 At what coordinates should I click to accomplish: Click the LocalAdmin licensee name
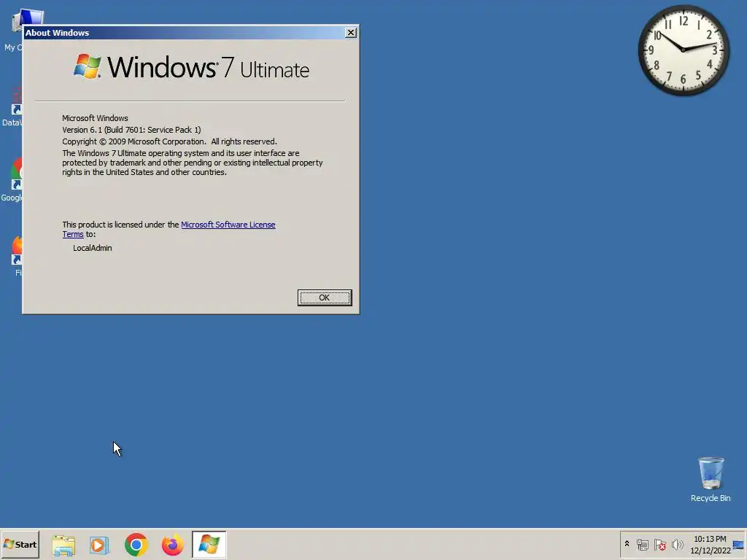pyautogui.click(x=93, y=248)
